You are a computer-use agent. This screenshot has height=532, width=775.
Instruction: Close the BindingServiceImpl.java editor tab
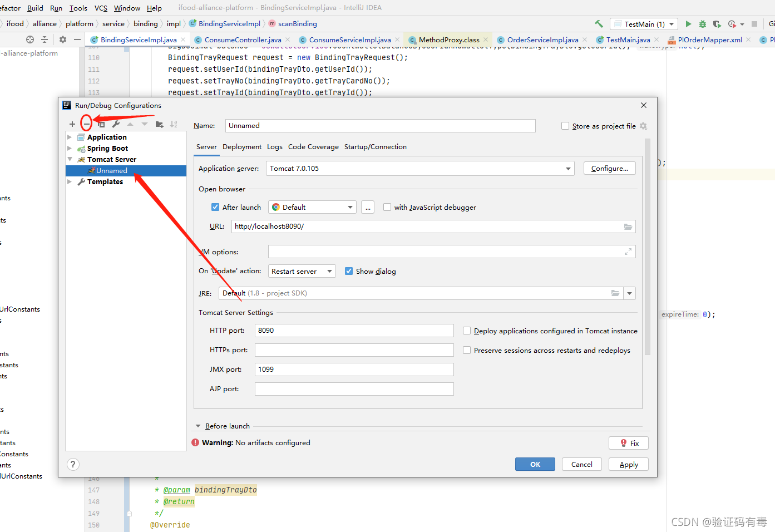pyautogui.click(x=183, y=40)
